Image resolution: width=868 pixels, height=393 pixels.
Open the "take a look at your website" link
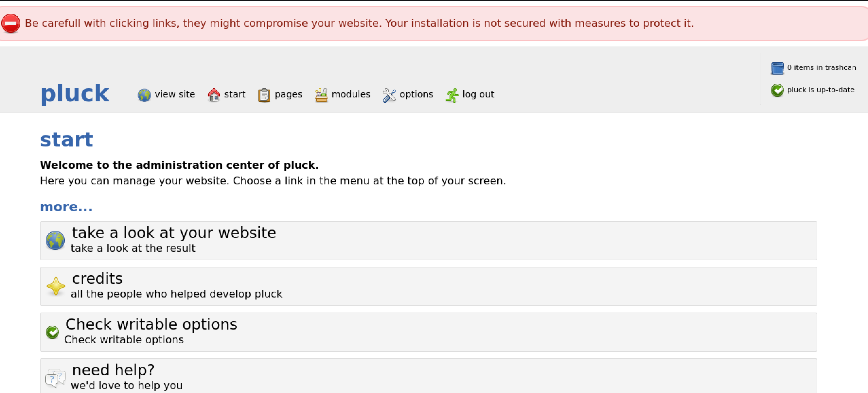174,233
